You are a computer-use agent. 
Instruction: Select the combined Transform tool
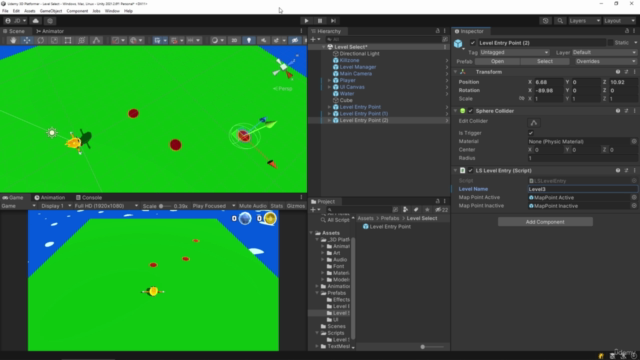click(x=82, y=40)
